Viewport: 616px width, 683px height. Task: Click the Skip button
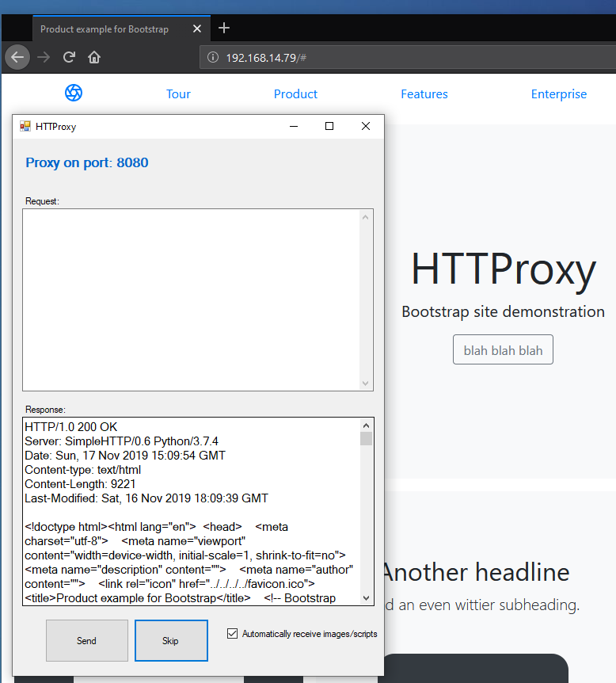(x=171, y=641)
